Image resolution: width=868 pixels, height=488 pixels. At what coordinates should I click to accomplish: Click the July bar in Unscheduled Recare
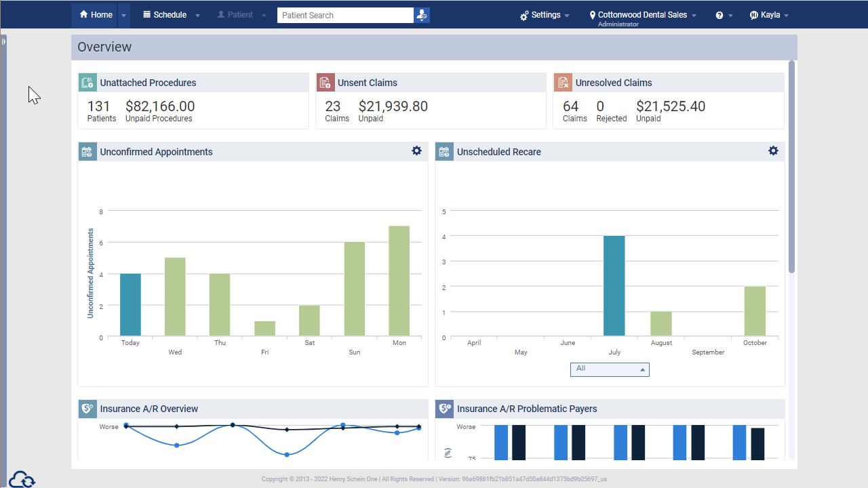(614, 285)
